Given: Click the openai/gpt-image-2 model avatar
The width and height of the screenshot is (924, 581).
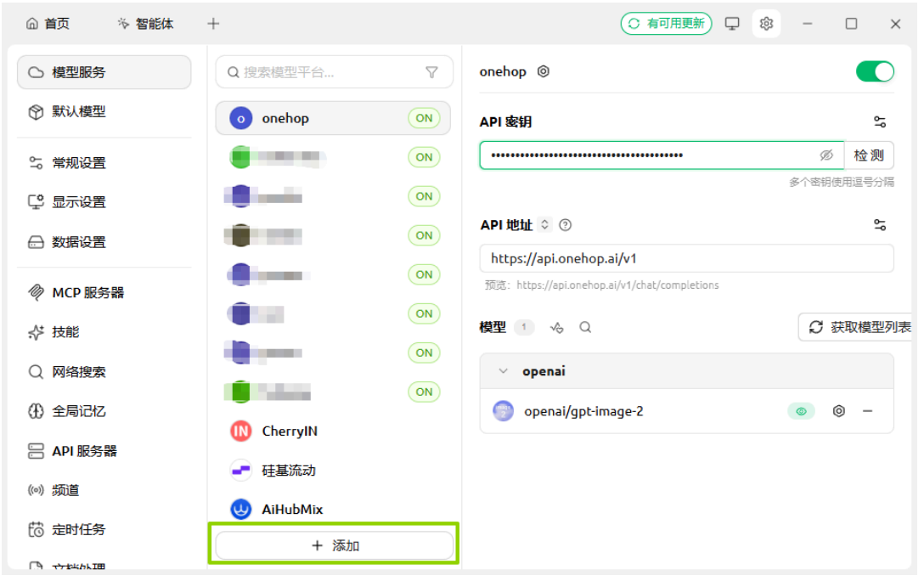Looking at the screenshot, I should click(505, 413).
